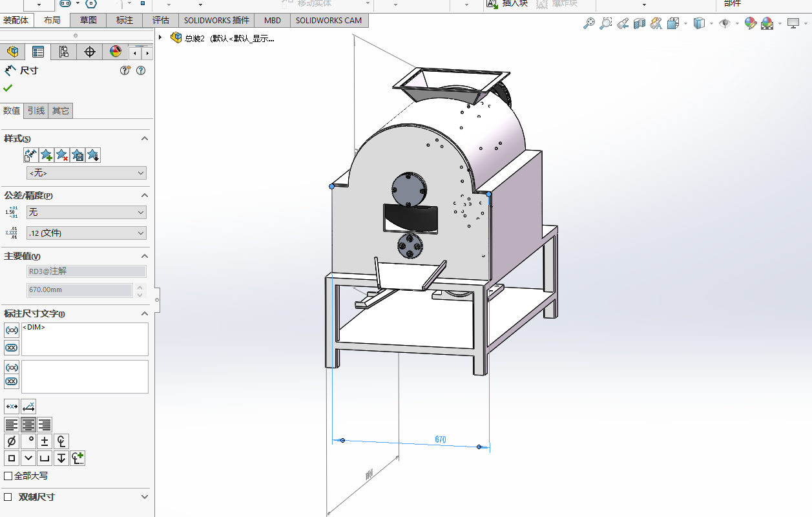Viewport: 812px width, 517px height.
Task: Select center-justify text alignment
Action: (28, 425)
